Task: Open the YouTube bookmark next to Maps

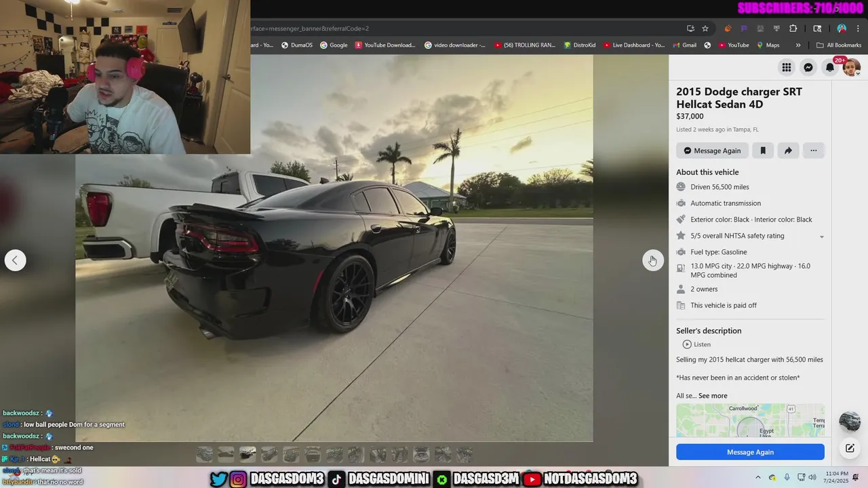Action: pos(734,45)
